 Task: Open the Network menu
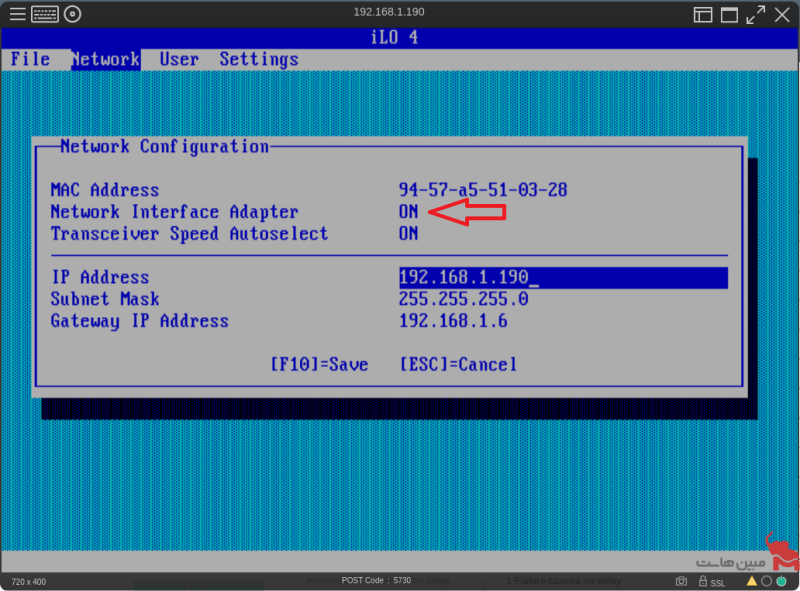tap(106, 59)
